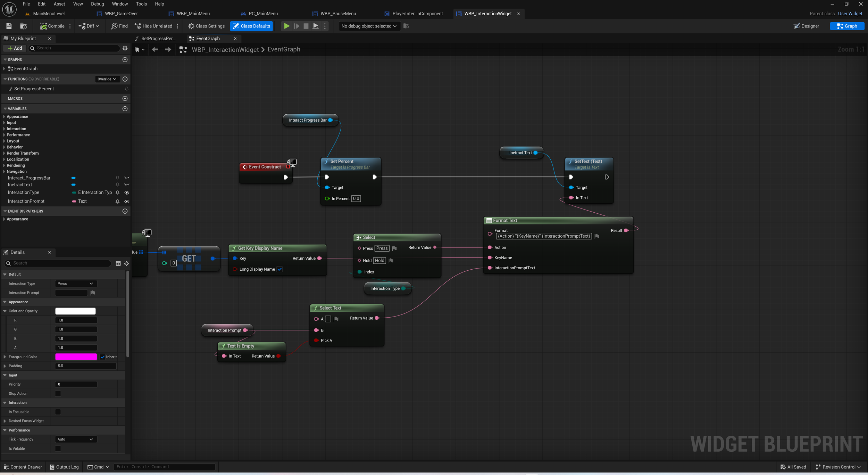This screenshot has height=475, width=868.
Task: Click the console command input field
Action: pyautogui.click(x=164, y=467)
